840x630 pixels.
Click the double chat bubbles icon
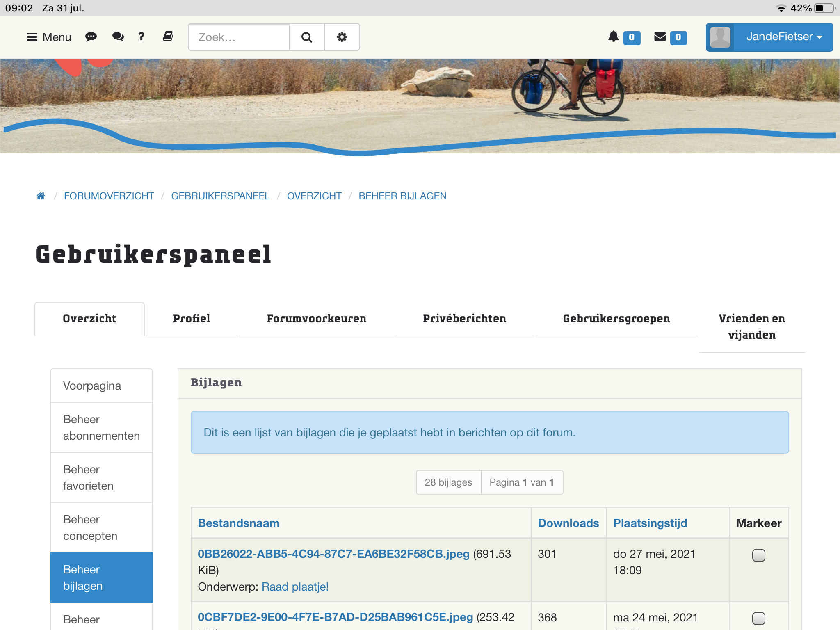[x=118, y=37]
